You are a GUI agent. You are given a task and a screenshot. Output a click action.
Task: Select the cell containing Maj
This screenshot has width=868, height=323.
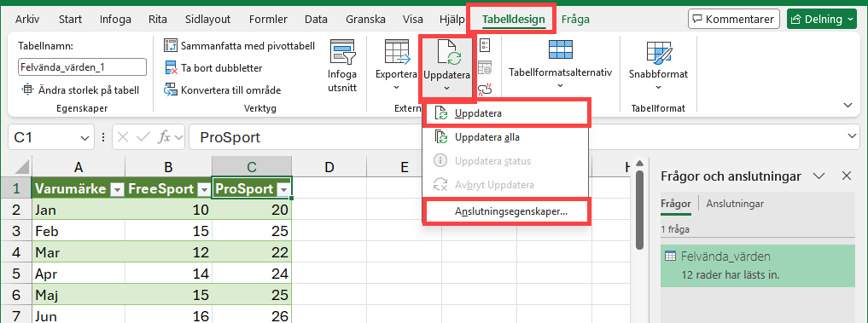pos(79,294)
